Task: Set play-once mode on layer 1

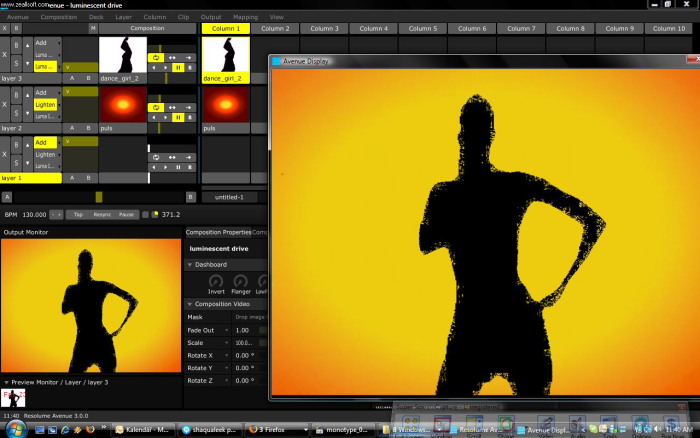Action: [188, 158]
